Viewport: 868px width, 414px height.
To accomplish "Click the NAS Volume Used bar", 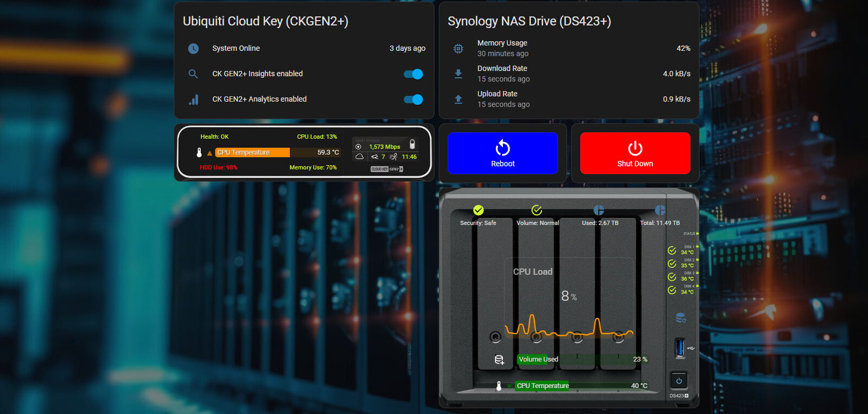I will (x=575, y=359).
